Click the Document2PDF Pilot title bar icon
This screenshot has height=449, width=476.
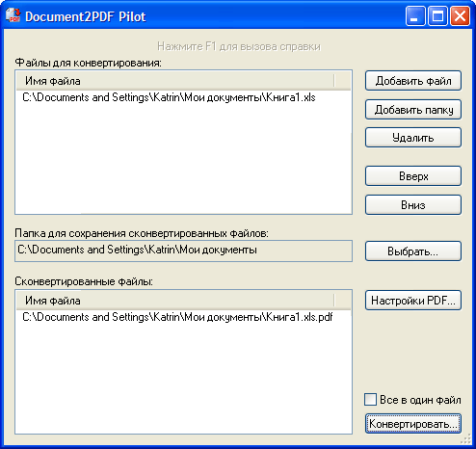pyautogui.click(x=13, y=15)
